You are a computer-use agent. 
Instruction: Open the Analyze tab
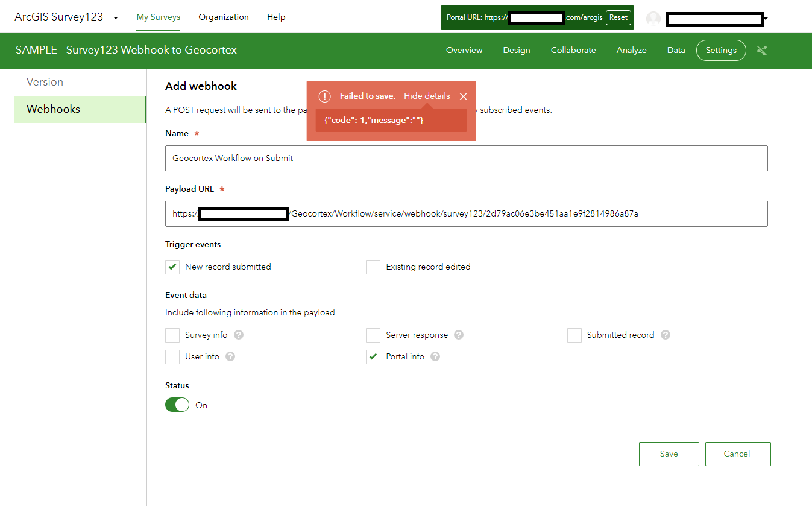(x=632, y=50)
